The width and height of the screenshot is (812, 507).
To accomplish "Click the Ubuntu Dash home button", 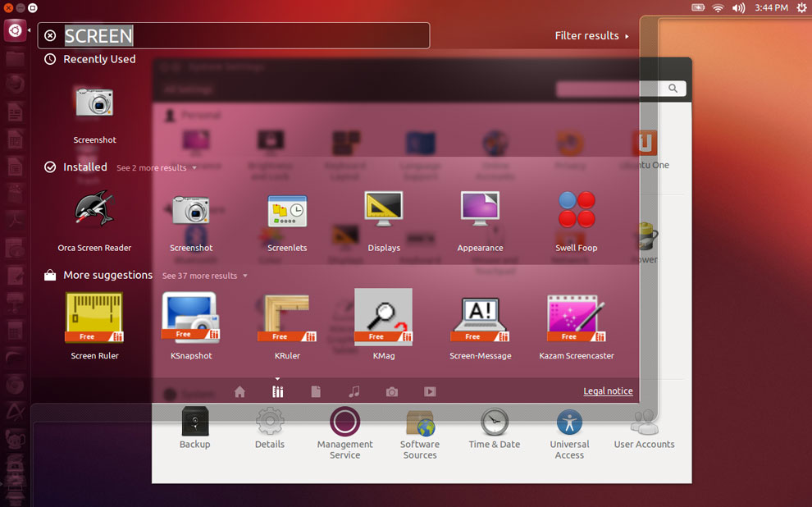I will pos(15,30).
